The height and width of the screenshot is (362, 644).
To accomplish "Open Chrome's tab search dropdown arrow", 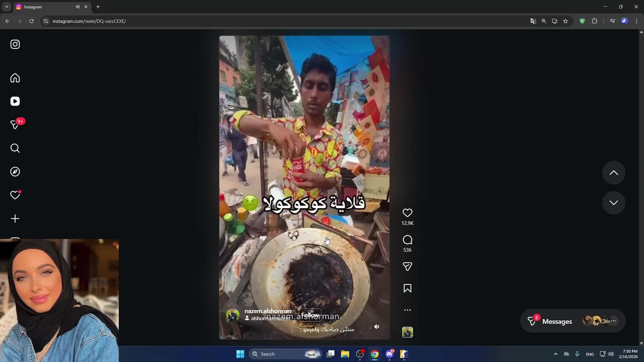I will (7, 7).
